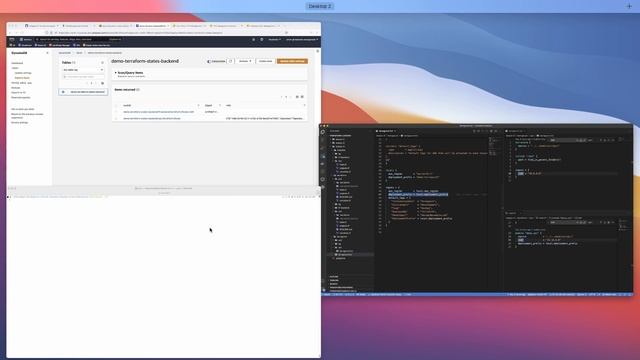This screenshot has width=640, height=360.
Task: Open the AWS account menu dropdown
Action: [302, 40]
